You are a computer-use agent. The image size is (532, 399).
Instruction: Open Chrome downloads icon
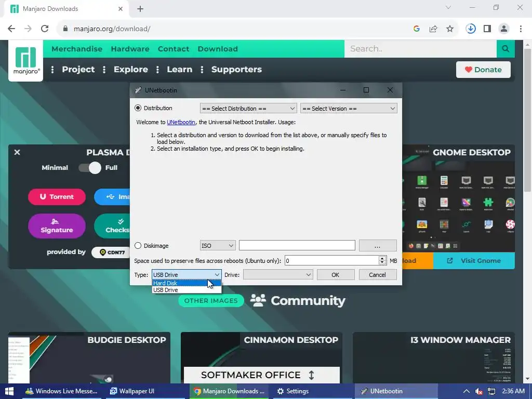pyautogui.click(x=471, y=29)
